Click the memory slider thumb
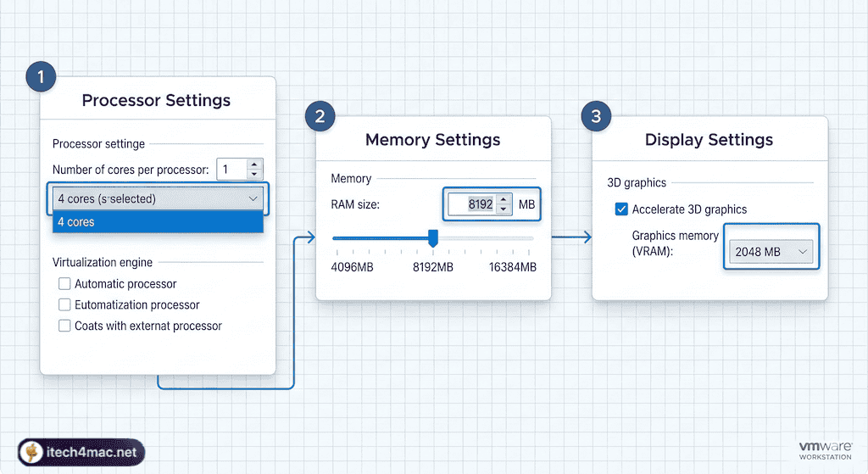The image size is (868, 474). [x=433, y=238]
